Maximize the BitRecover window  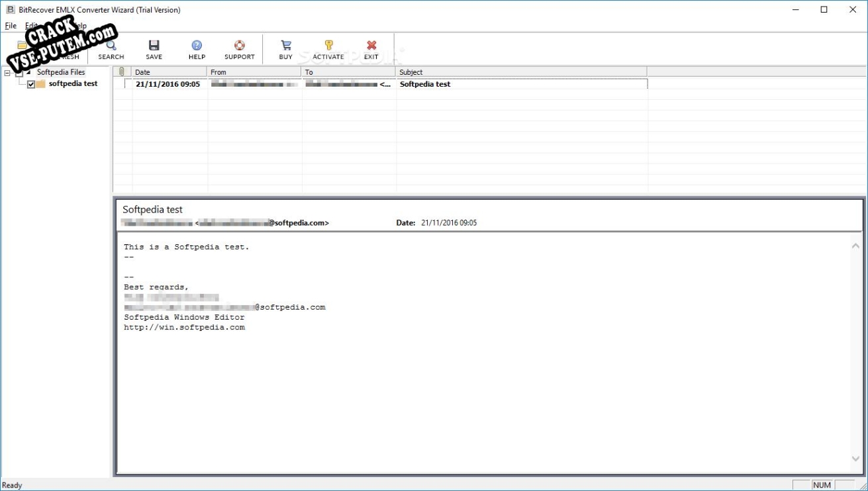tap(824, 9)
